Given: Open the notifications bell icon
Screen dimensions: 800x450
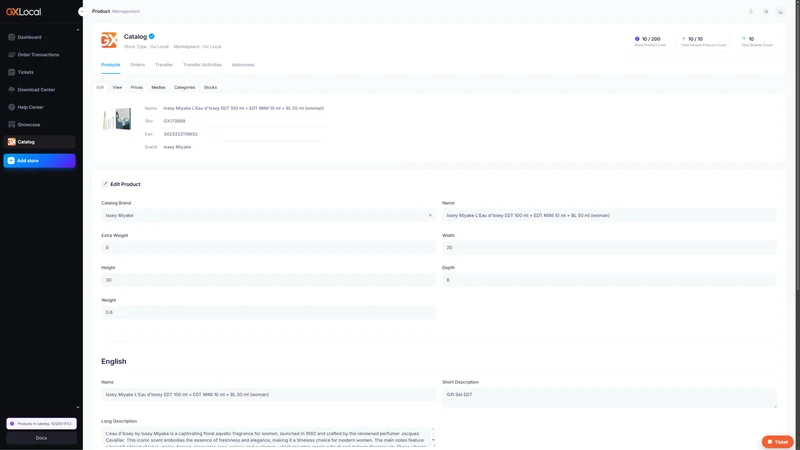Looking at the screenshot, I should pos(751,11).
